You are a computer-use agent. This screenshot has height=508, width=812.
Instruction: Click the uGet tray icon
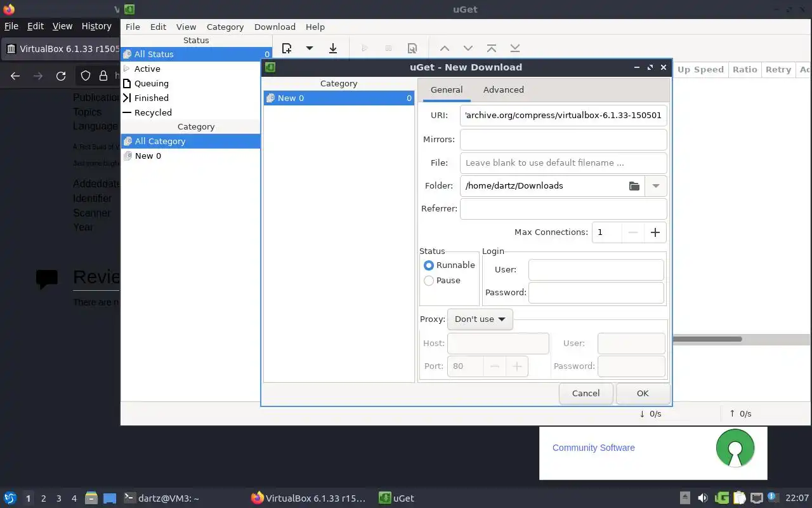point(721,498)
